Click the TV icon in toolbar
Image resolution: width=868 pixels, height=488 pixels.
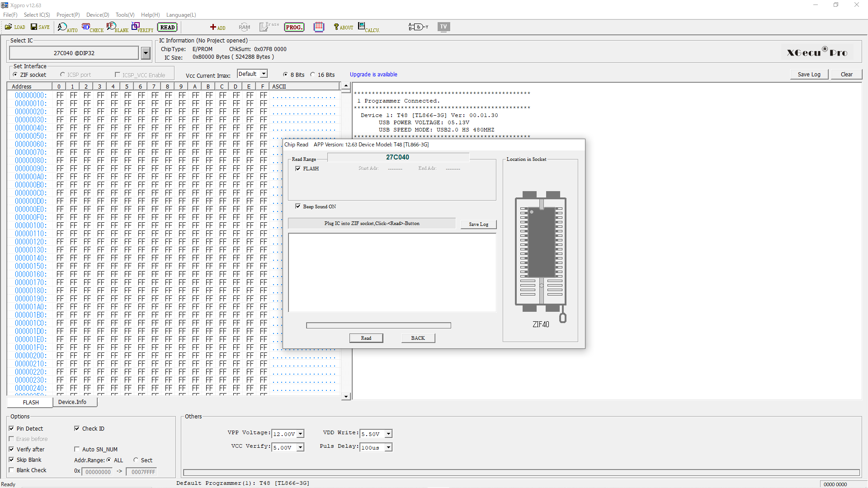coord(443,27)
